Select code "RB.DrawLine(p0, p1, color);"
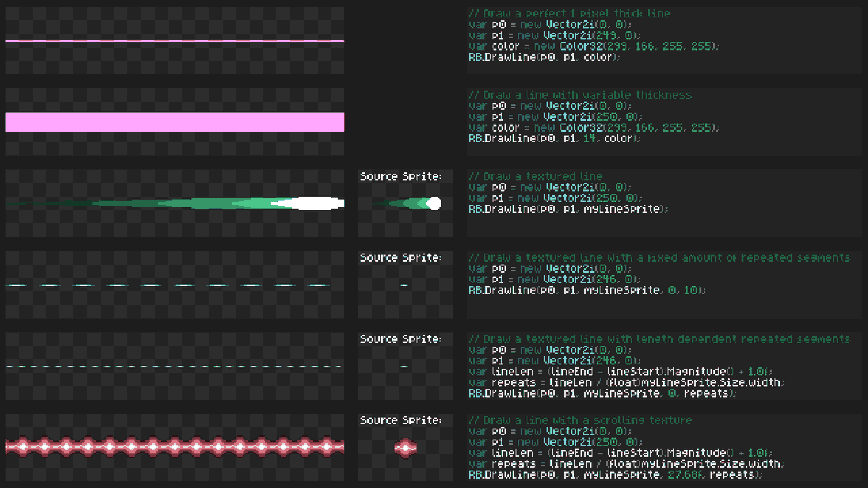 point(545,57)
